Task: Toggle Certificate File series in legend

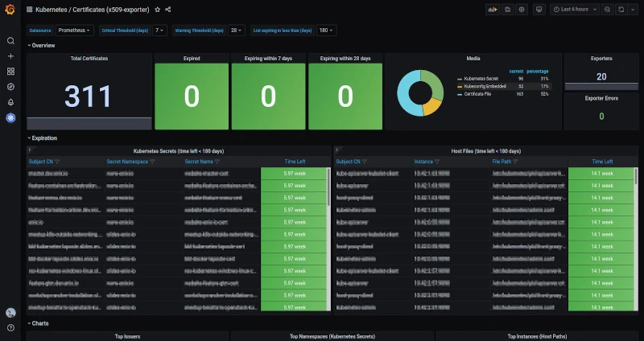Action: tap(477, 94)
